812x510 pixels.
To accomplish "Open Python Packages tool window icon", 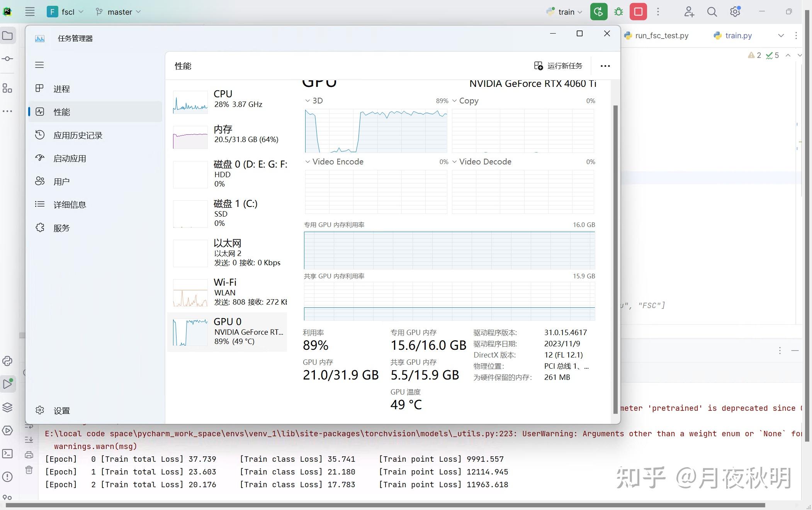I will click(x=7, y=407).
